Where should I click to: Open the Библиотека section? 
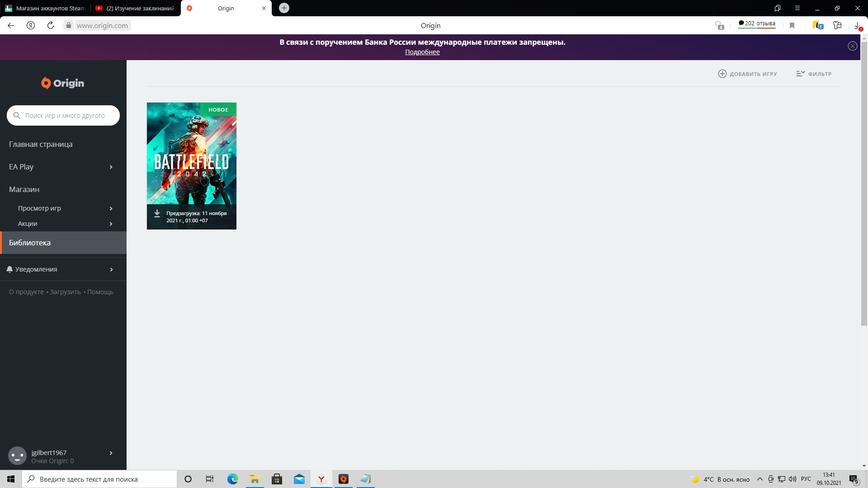pos(63,243)
